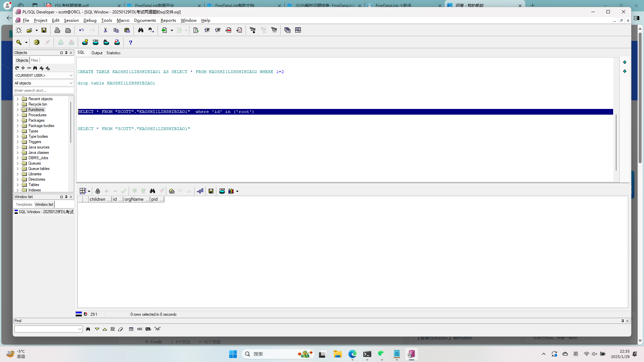644x362 pixels.
Task: Click the Rollback database icon
Action: (71, 42)
